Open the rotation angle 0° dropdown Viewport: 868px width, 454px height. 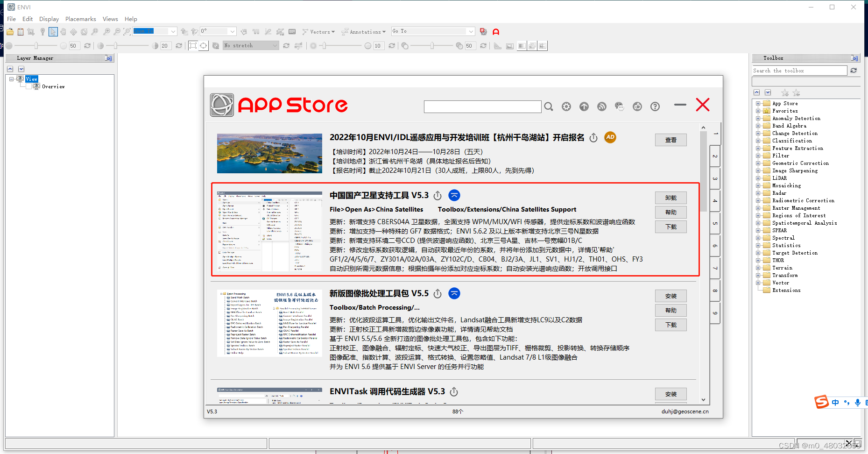coord(233,32)
